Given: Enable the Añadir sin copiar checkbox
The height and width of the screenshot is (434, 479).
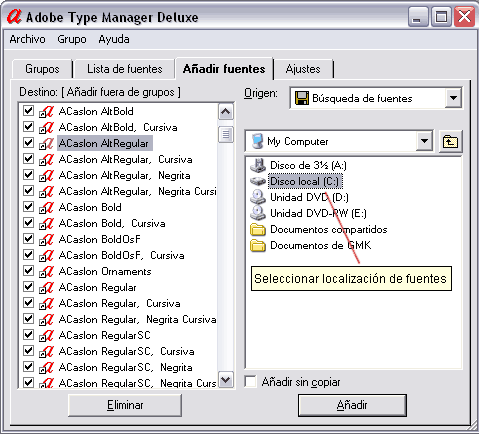Looking at the screenshot, I should 250,382.
